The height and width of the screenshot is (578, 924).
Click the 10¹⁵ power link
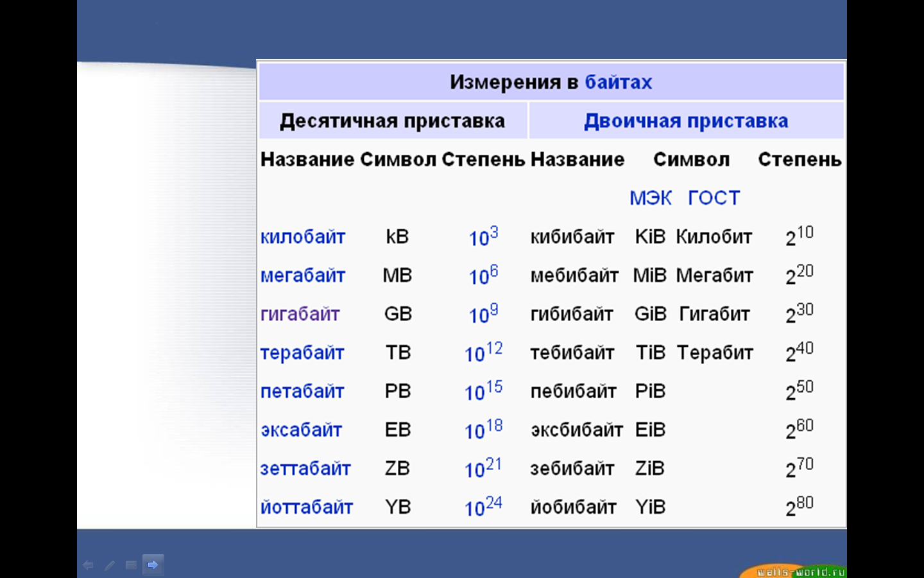[484, 391]
